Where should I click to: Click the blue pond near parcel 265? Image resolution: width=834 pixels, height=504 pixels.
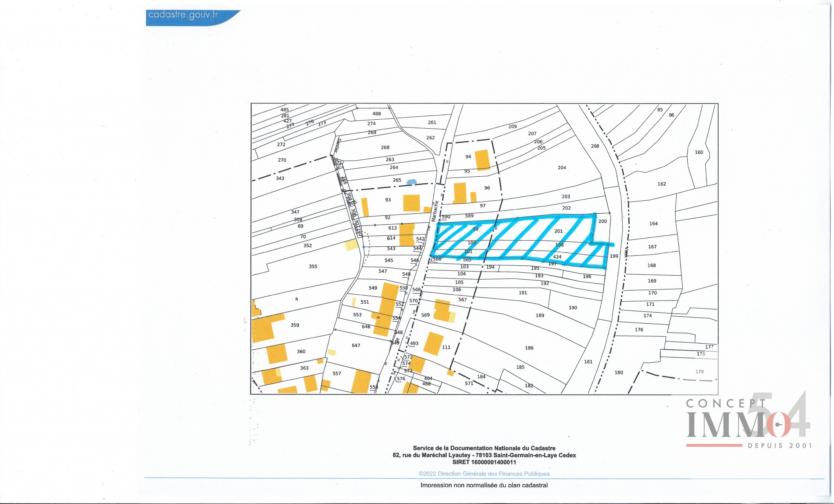pyautogui.click(x=412, y=182)
